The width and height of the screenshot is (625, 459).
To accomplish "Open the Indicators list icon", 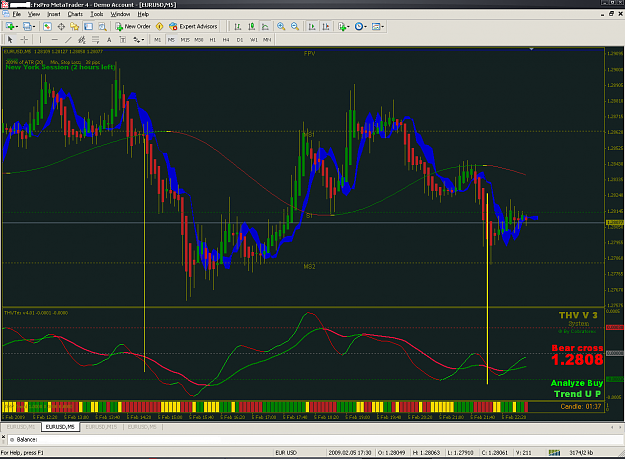I will click(x=342, y=26).
